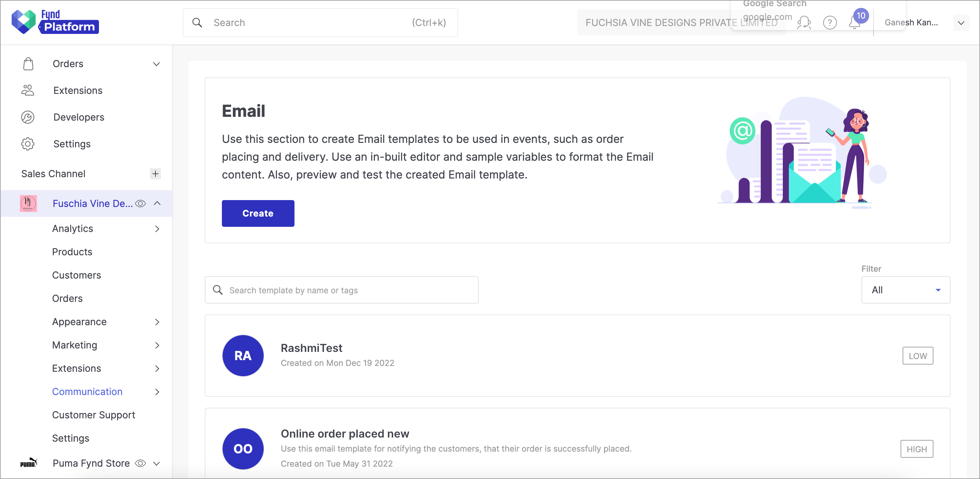Open the help question mark icon
The height and width of the screenshot is (479, 980).
pos(829,23)
